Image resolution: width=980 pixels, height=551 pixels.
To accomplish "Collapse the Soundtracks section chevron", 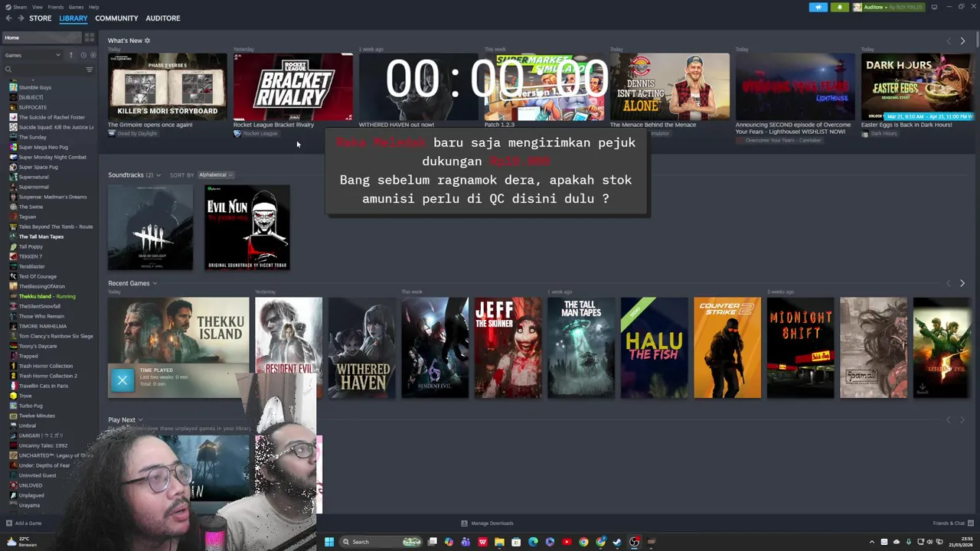I will pyautogui.click(x=158, y=175).
